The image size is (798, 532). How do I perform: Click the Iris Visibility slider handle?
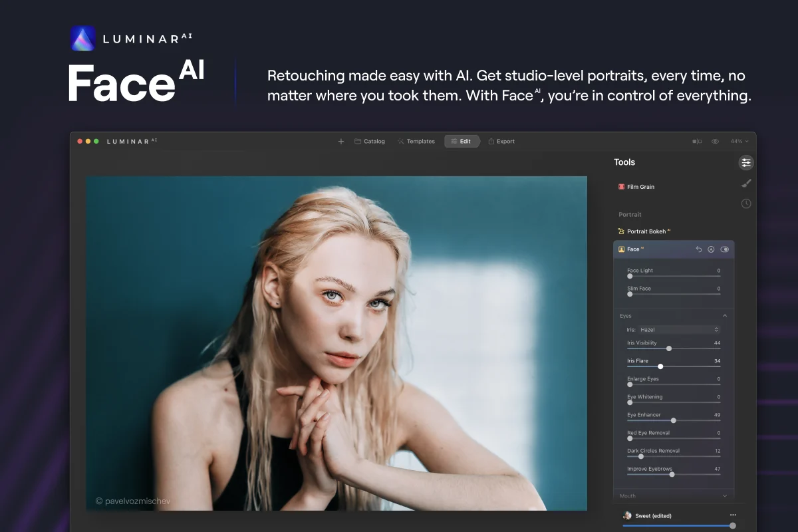click(x=669, y=348)
